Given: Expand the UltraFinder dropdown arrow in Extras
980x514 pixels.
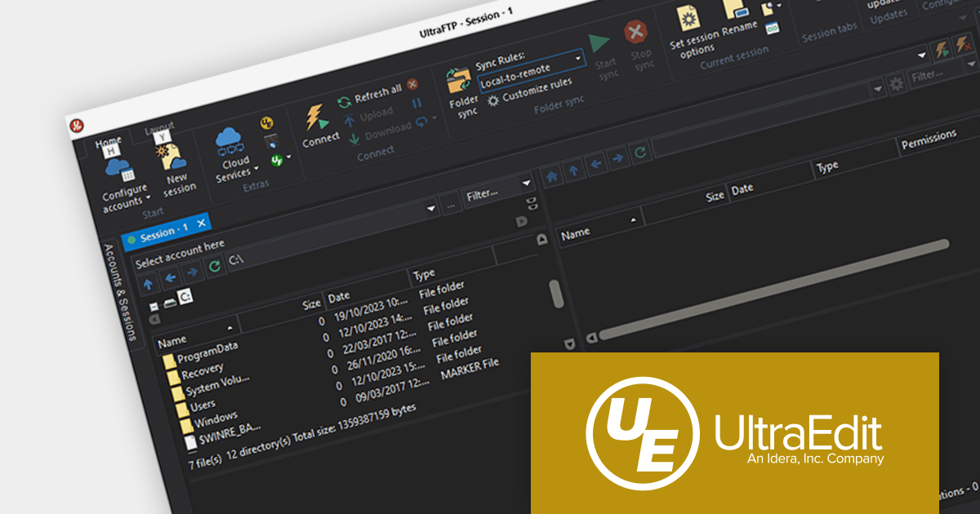Looking at the screenshot, I should pyautogui.click(x=288, y=155).
